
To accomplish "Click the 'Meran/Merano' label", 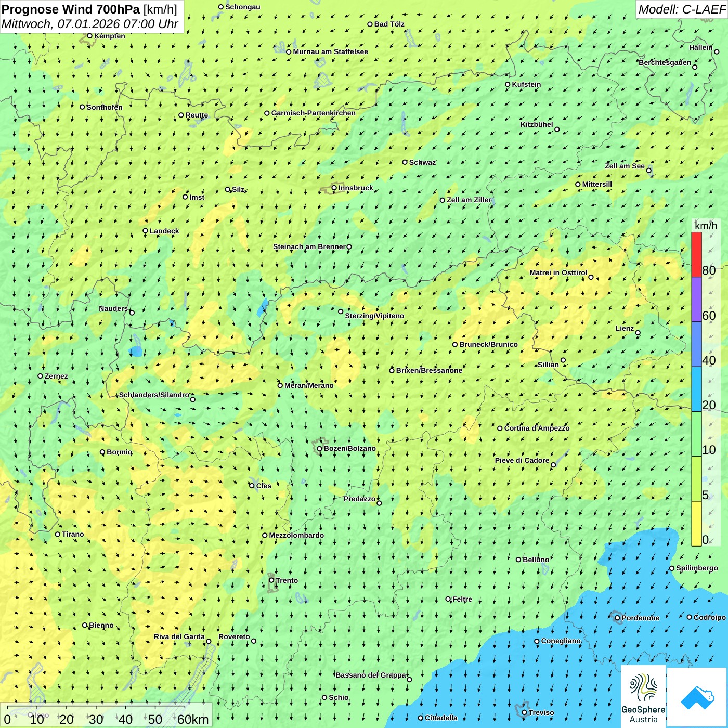I will pyautogui.click(x=309, y=385).
